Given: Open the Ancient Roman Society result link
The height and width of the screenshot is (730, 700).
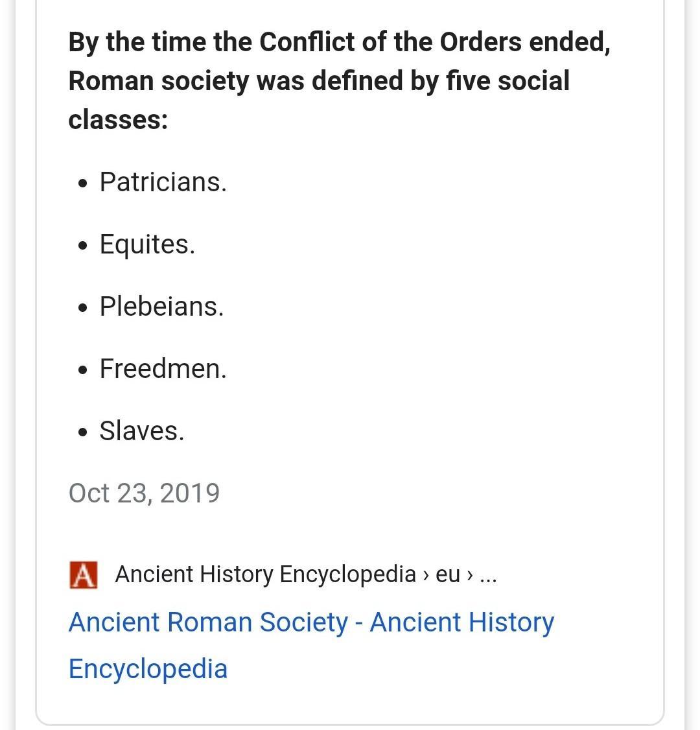Looking at the screenshot, I should tap(311, 645).
